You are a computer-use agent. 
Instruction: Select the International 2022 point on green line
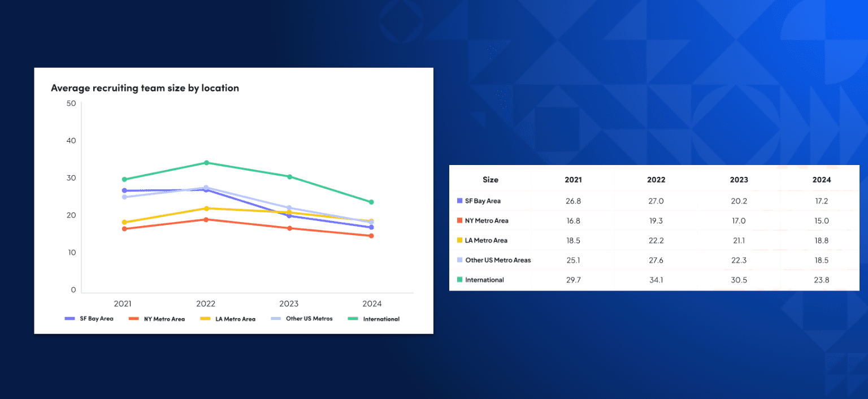pos(206,163)
